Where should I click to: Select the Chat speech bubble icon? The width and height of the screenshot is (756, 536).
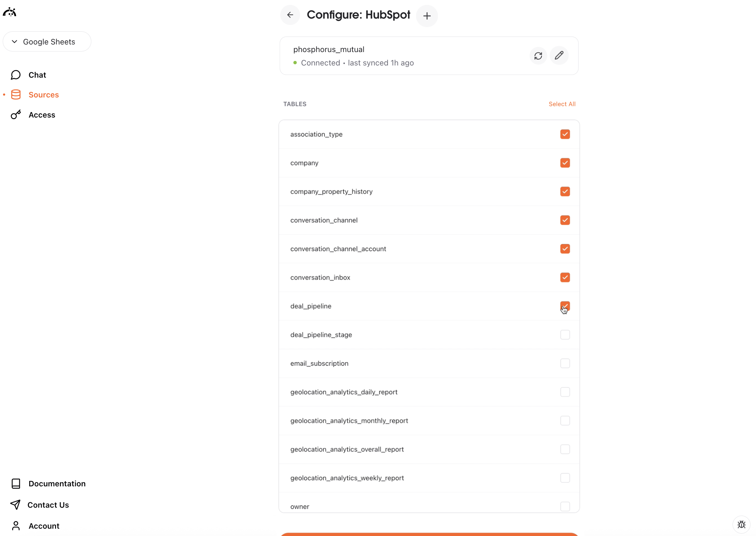[16, 75]
